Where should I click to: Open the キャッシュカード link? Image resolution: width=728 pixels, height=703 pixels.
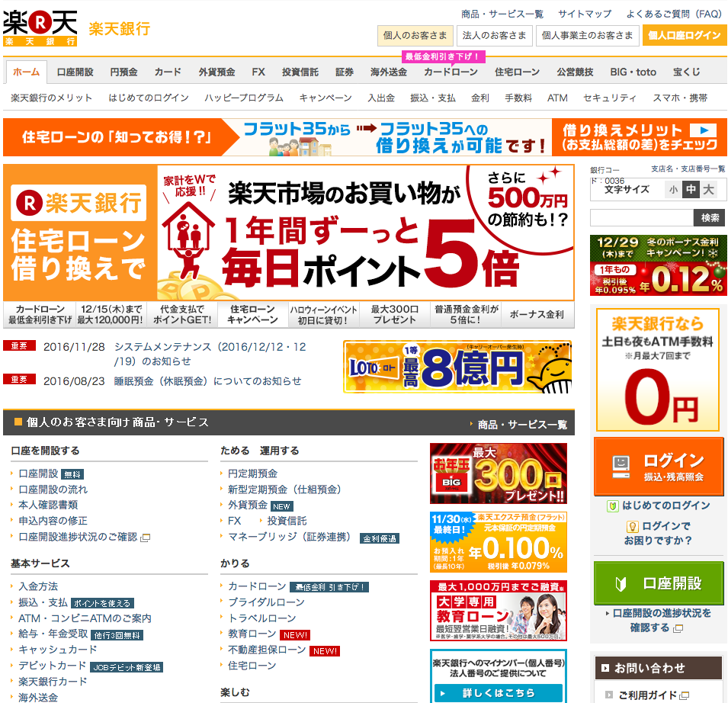coord(58,650)
